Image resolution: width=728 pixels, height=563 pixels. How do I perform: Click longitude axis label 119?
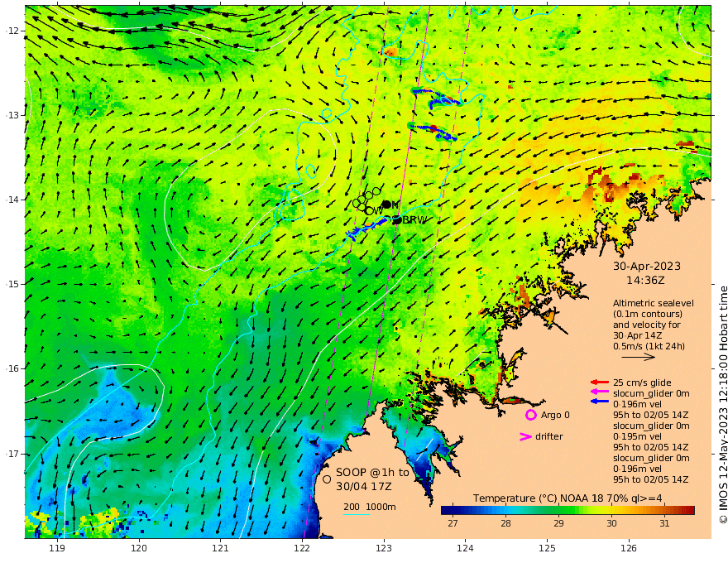click(57, 549)
